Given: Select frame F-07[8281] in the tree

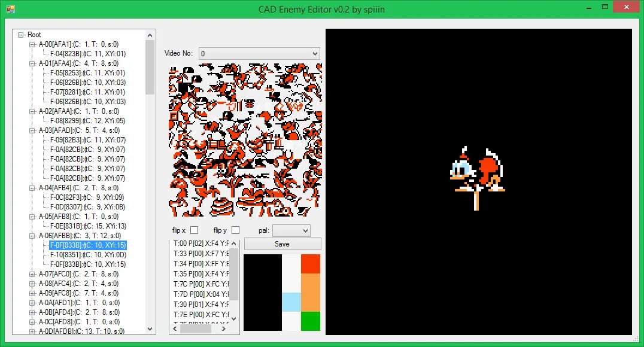Looking at the screenshot, I should [x=87, y=92].
